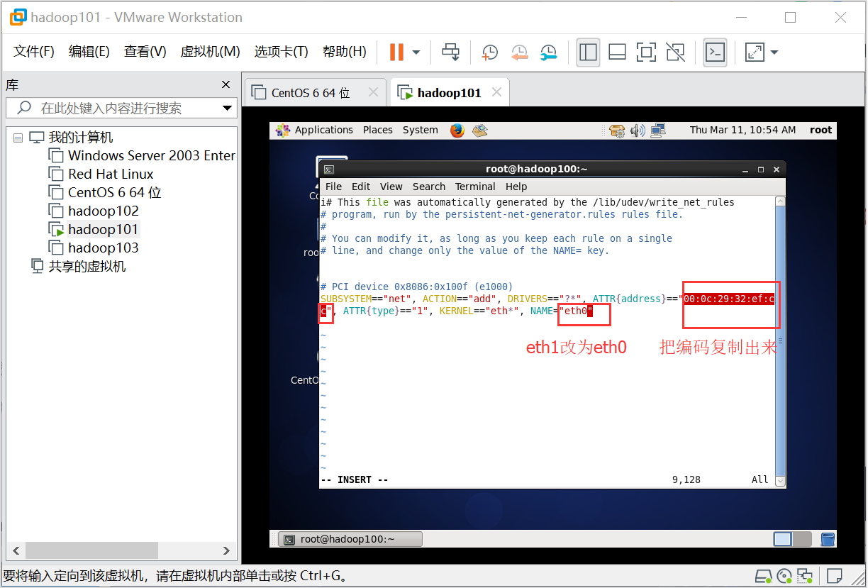Open the 查看(V) menu
Screen dimensions: 868x588
[145, 52]
